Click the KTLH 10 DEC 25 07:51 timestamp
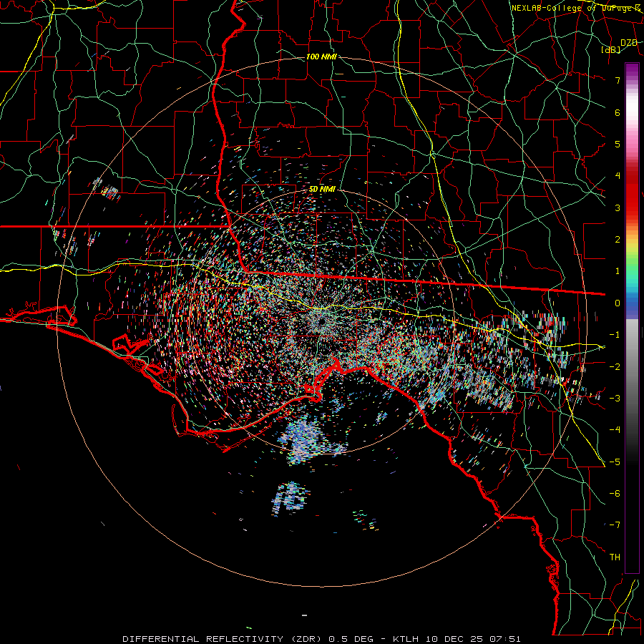 pyautogui.click(x=457, y=639)
